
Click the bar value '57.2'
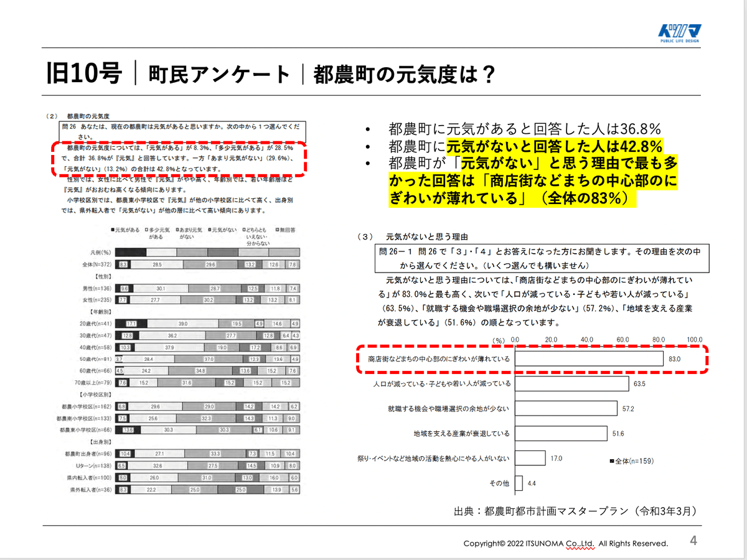[x=628, y=409]
